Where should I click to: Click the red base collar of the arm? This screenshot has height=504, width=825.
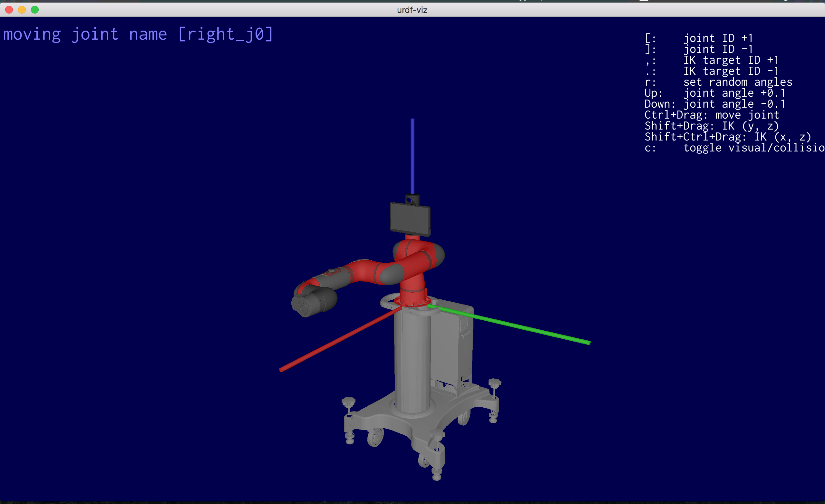(412, 301)
